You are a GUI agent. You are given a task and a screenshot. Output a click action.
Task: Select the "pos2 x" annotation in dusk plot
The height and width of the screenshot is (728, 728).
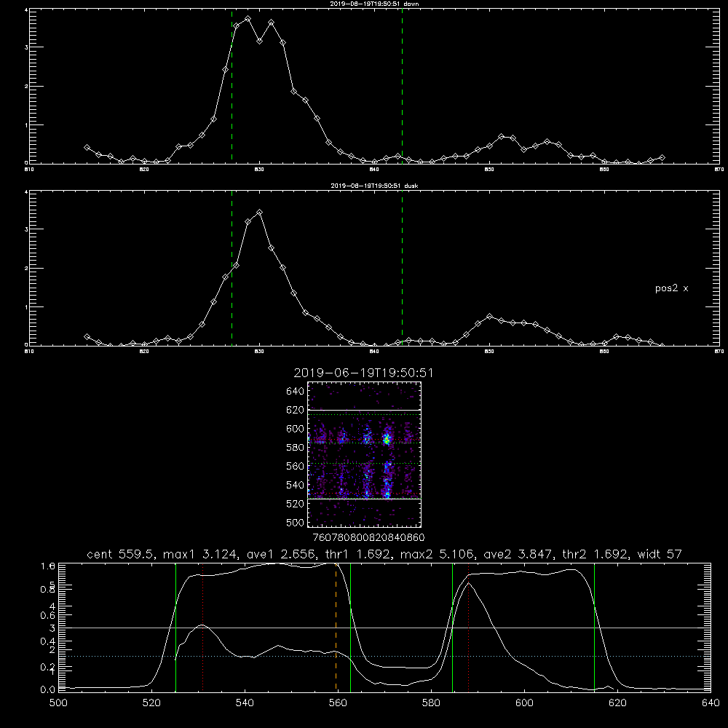coord(671,288)
